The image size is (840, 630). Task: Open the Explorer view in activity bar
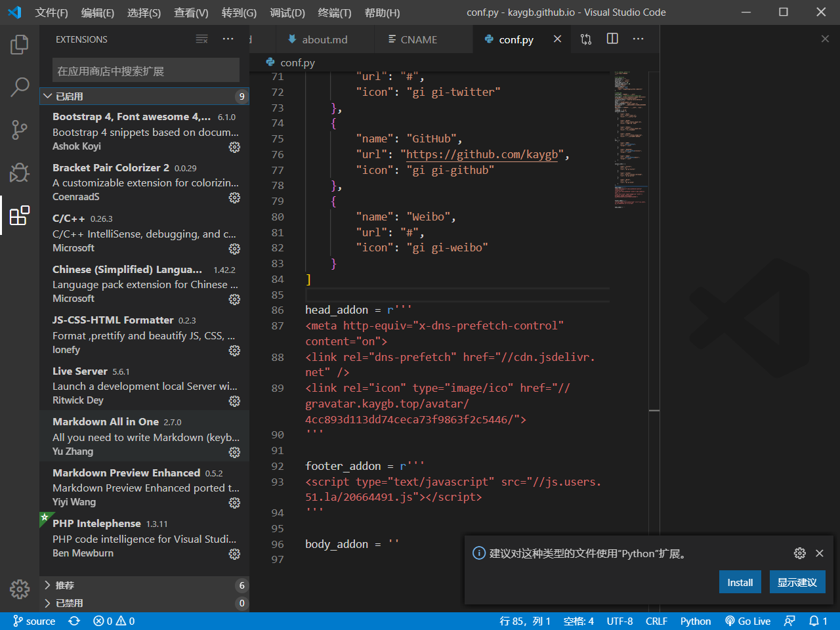click(x=19, y=45)
